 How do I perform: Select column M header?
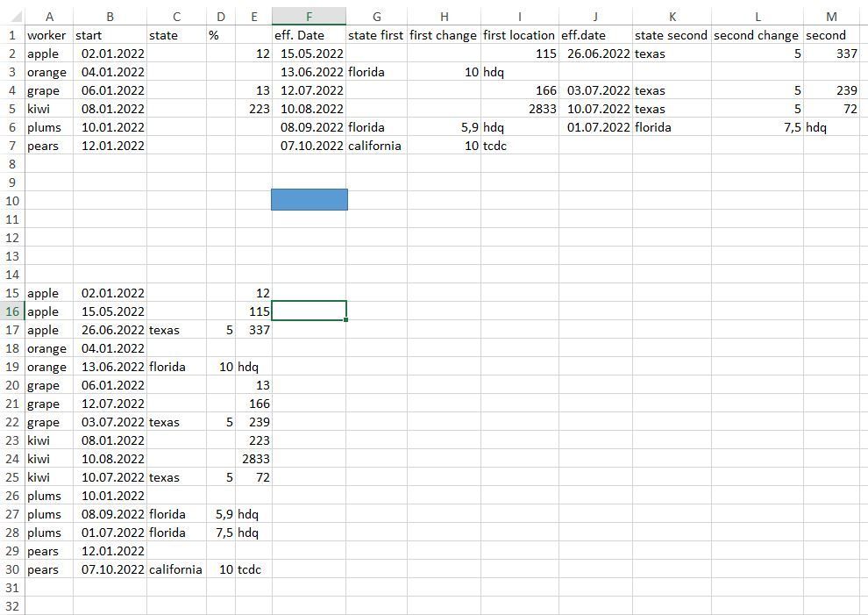point(831,17)
